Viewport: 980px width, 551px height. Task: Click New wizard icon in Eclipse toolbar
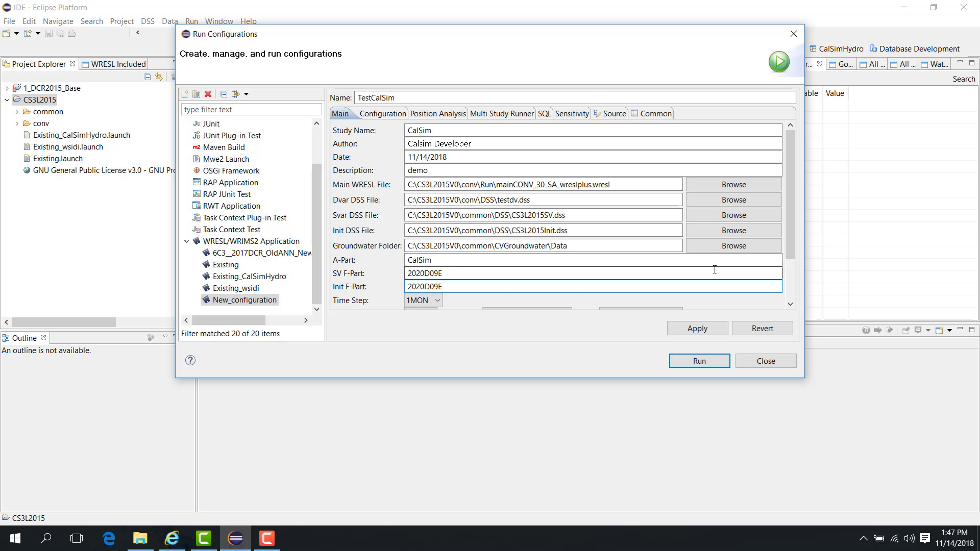pyautogui.click(x=6, y=33)
